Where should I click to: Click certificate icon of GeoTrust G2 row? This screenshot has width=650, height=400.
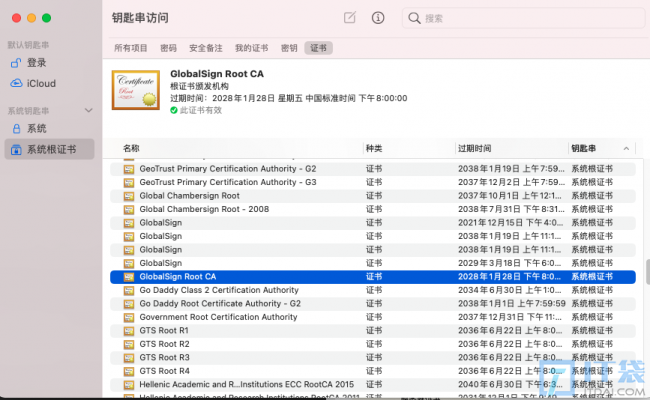(129, 169)
